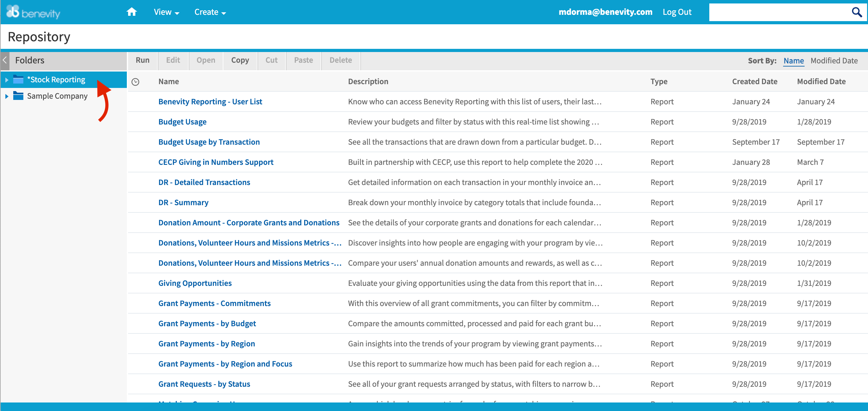868x411 pixels.
Task: Open the Budget Usage report
Action: 182,122
